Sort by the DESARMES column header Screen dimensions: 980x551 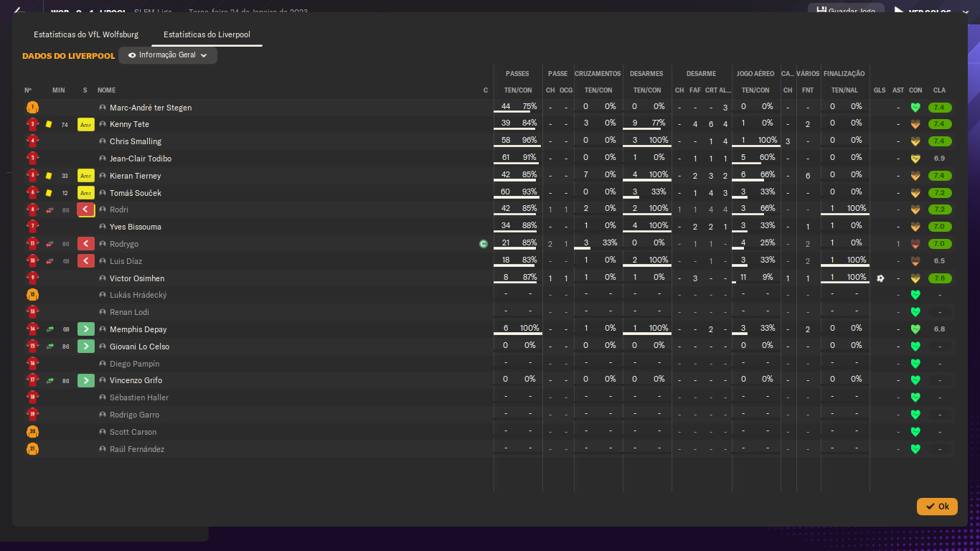(646, 73)
